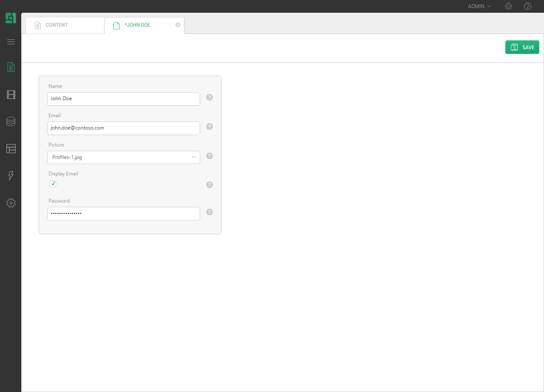Image resolution: width=544 pixels, height=392 pixels.
Task: Click the top-bar gear settings icon
Action: coord(508,6)
